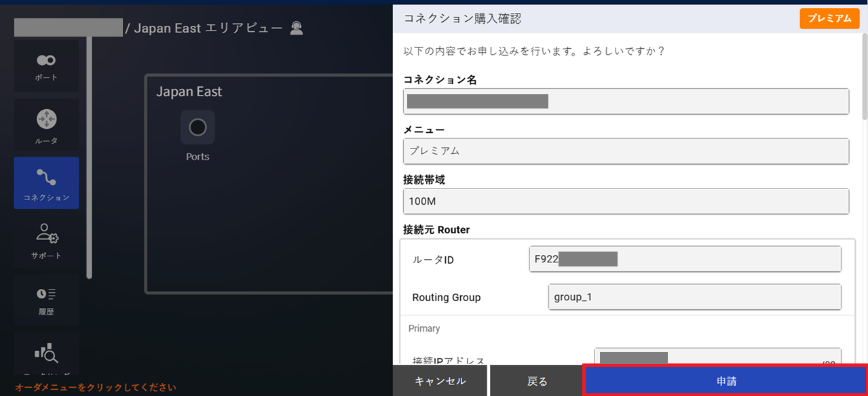The image size is (868, 396).
Task: Open the 履歴 (History) sidebar menu
Action: pyautogui.click(x=46, y=300)
